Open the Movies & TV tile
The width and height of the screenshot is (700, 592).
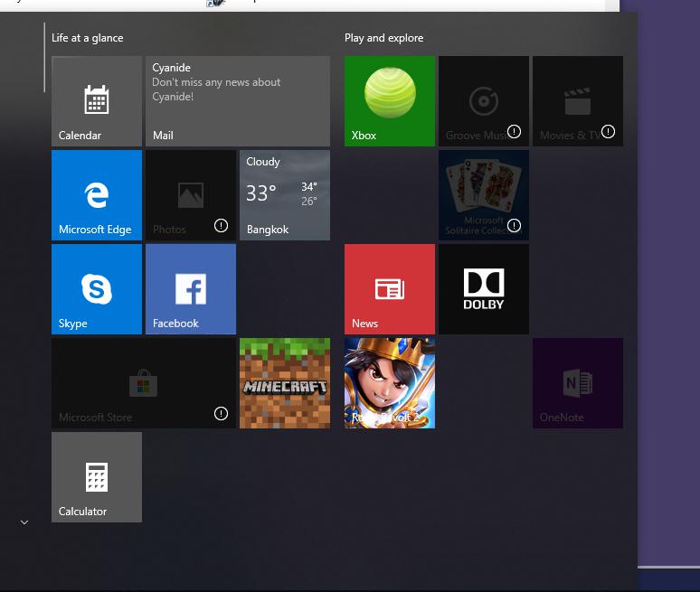point(578,101)
